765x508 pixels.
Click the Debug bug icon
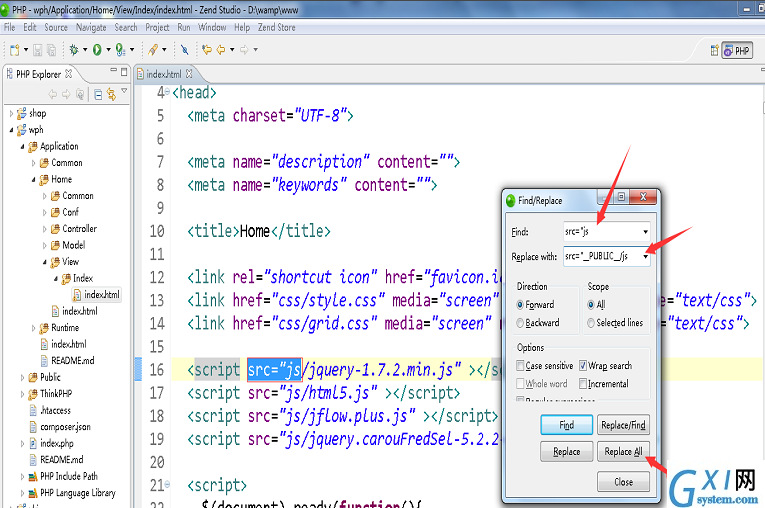click(74, 50)
